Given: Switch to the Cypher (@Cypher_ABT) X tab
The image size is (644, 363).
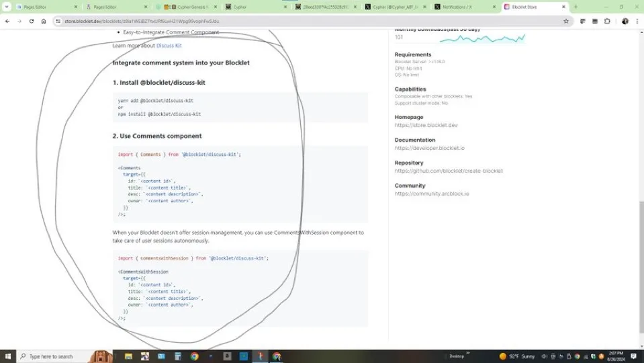Looking at the screenshot, I should 396,7.
